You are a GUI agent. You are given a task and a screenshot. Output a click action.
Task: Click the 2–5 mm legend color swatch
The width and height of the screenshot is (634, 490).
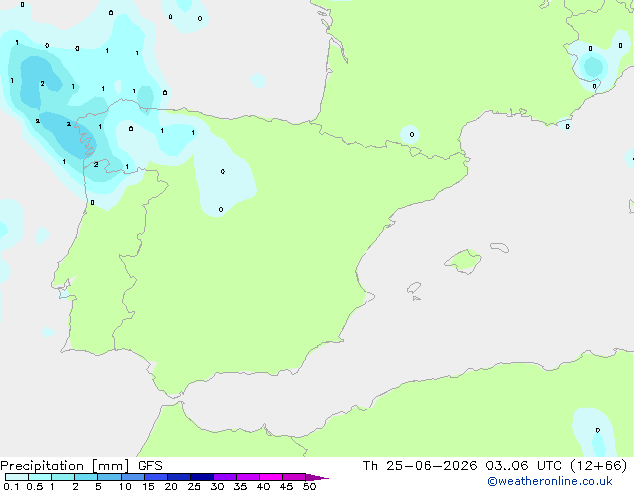coord(86,477)
